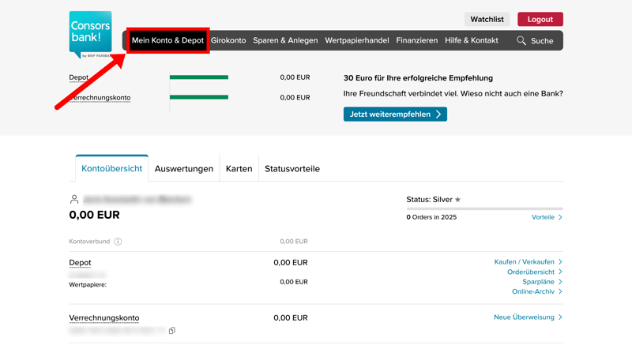Open Sparen & Anlegen menu
This screenshot has height=364, width=632.
(x=285, y=40)
